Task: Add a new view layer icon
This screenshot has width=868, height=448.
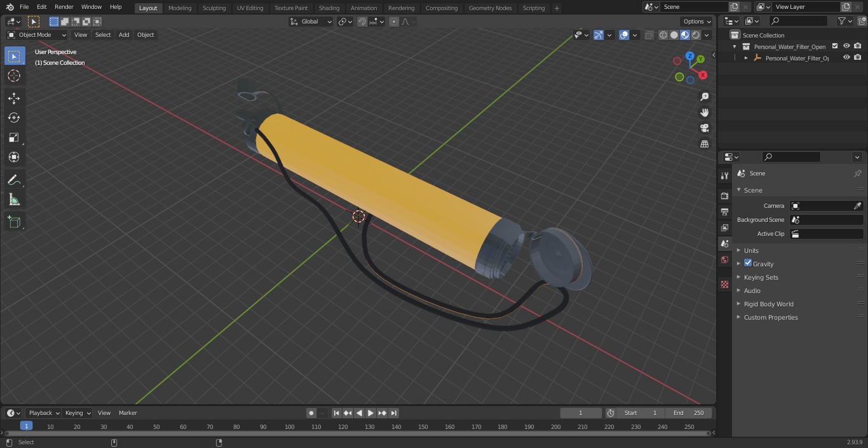Action: click(x=846, y=6)
